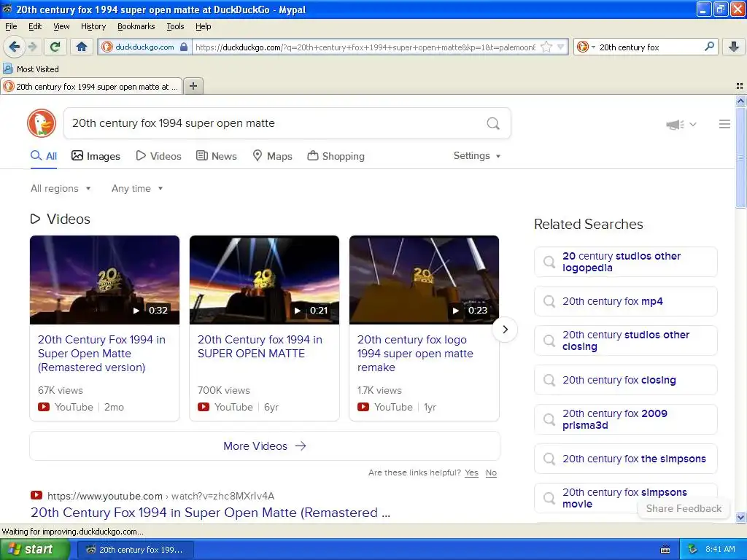747x560 pixels.
Task: Open the DuckDuckGo hamburger menu
Action: [724, 124]
